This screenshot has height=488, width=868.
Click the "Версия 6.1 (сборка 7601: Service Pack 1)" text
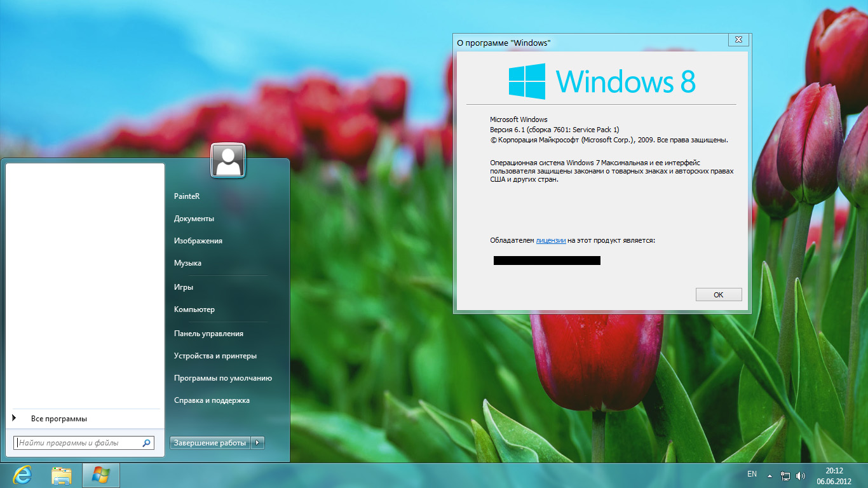point(554,130)
